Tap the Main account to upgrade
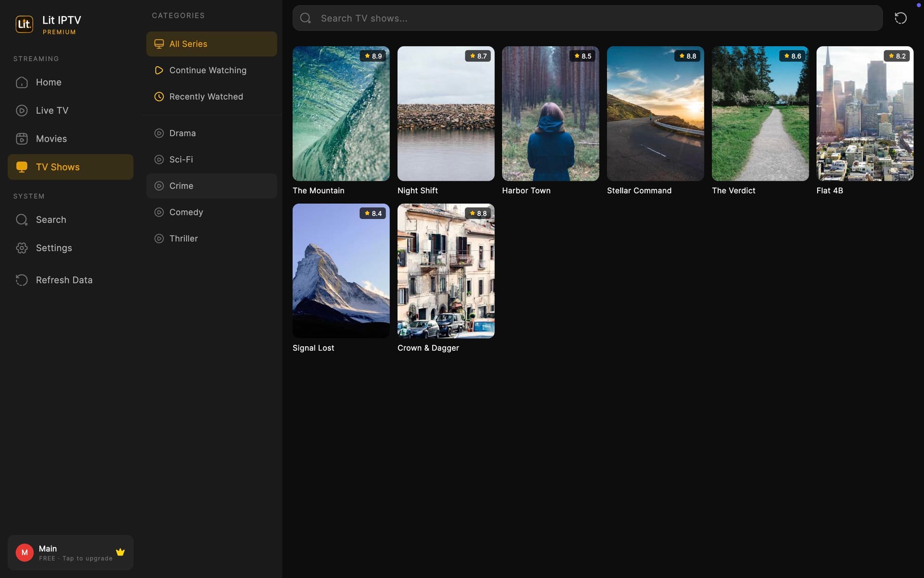 click(70, 552)
